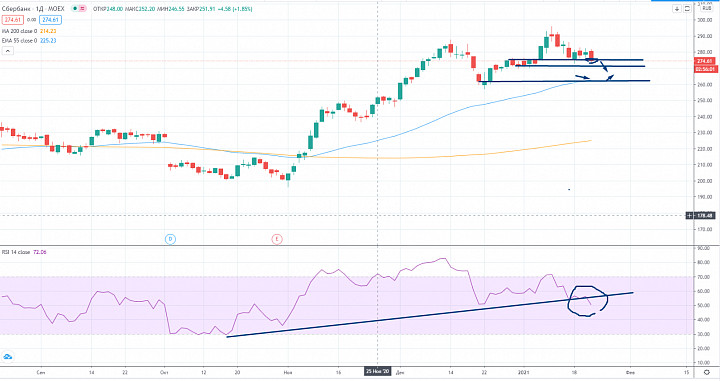Click the crosshair plus icon at 178.48
Screen dimensions: 720x381
click(x=689, y=215)
